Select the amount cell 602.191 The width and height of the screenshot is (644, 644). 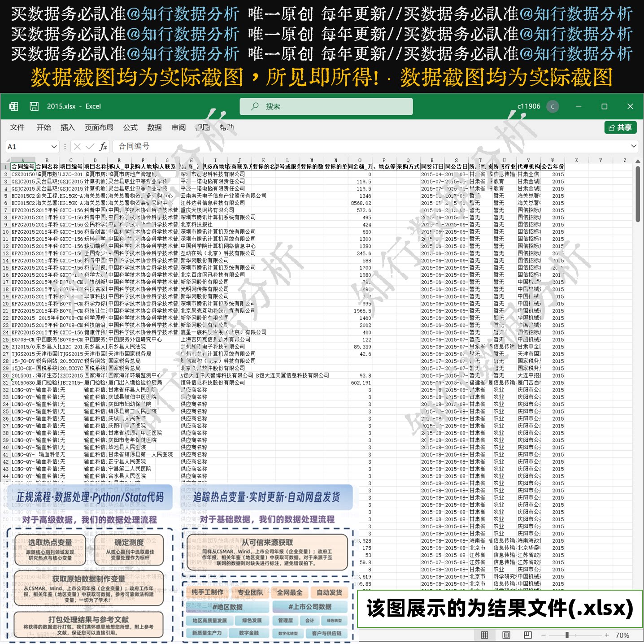tap(360, 383)
